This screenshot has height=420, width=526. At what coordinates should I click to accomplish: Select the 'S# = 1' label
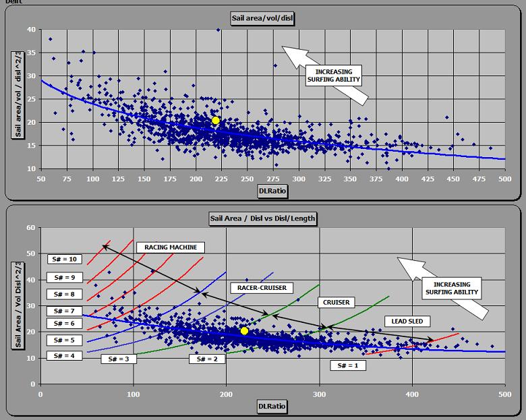point(347,365)
